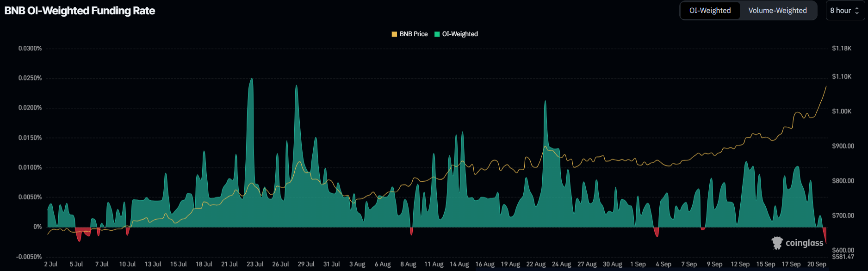Viewport: 868px width, 271px height.
Task: Open the 8 hour interval dropdown
Action: coord(845,11)
